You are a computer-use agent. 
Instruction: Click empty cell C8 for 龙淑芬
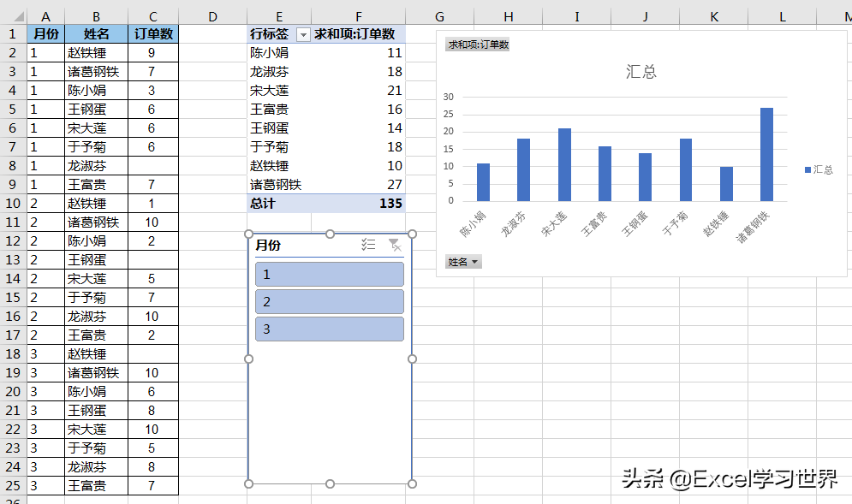point(153,166)
